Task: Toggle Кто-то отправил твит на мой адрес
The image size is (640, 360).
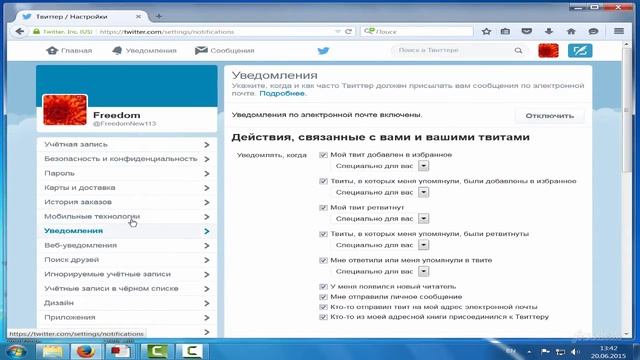Action: 323,307
